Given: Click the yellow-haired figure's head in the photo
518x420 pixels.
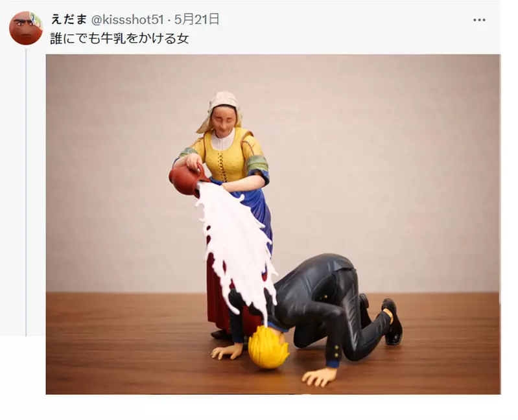Looking at the screenshot, I should [268, 347].
